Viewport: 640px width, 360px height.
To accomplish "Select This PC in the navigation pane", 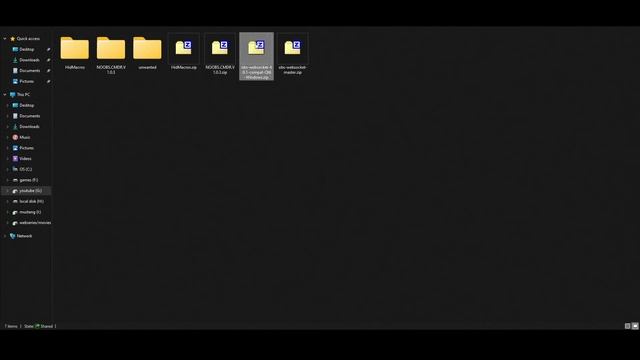I will (20, 95).
